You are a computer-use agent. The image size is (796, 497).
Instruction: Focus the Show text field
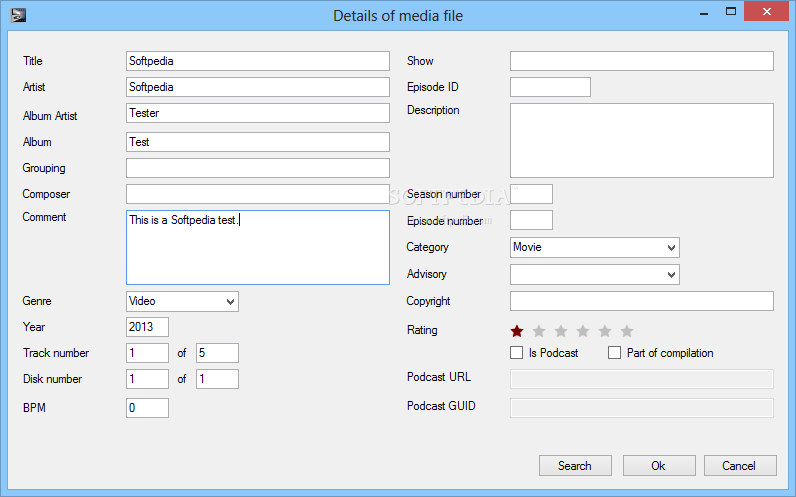click(642, 61)
